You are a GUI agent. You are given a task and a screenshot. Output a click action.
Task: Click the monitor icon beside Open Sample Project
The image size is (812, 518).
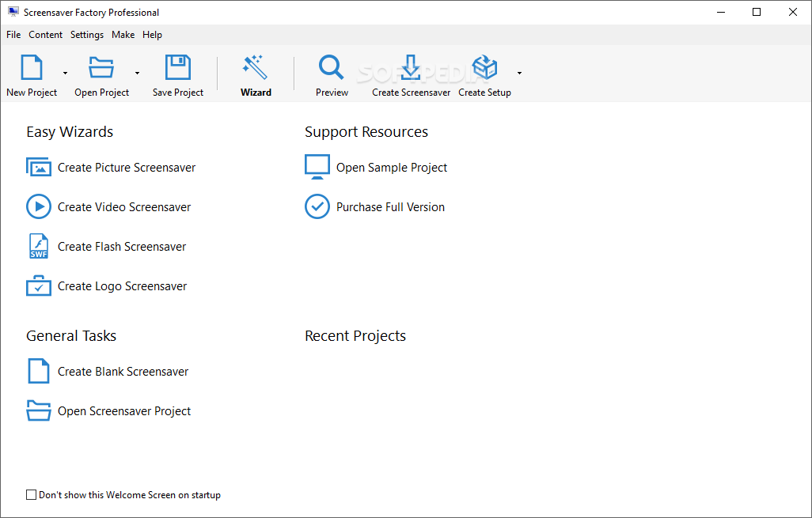[x=317, y=167]
